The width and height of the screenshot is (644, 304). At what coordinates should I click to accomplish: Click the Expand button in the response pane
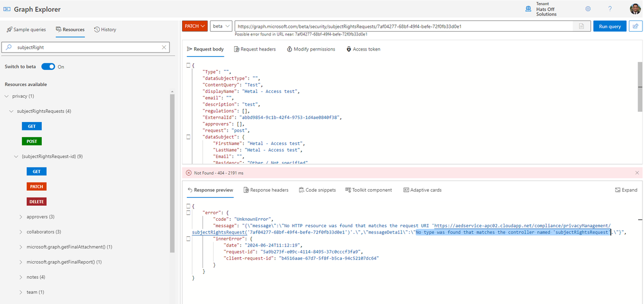(x=626, y=190)
